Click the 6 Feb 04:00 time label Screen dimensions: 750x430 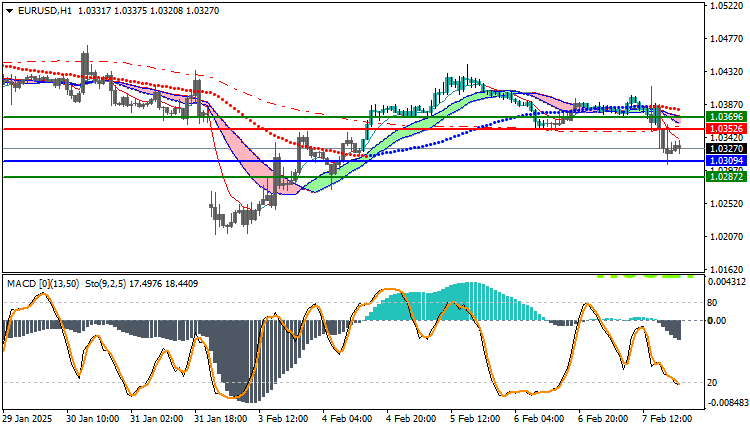coord(540,419)
